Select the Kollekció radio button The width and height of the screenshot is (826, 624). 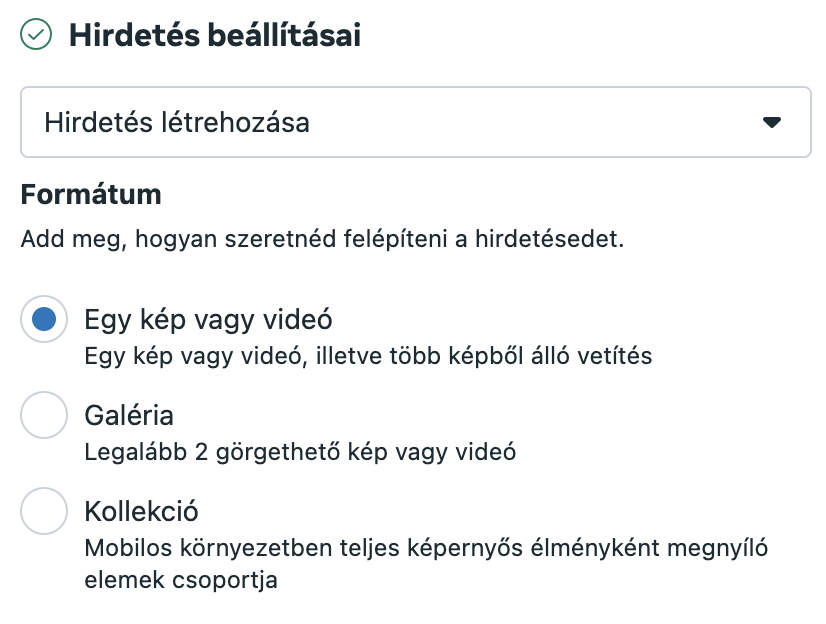click(44, 511)
